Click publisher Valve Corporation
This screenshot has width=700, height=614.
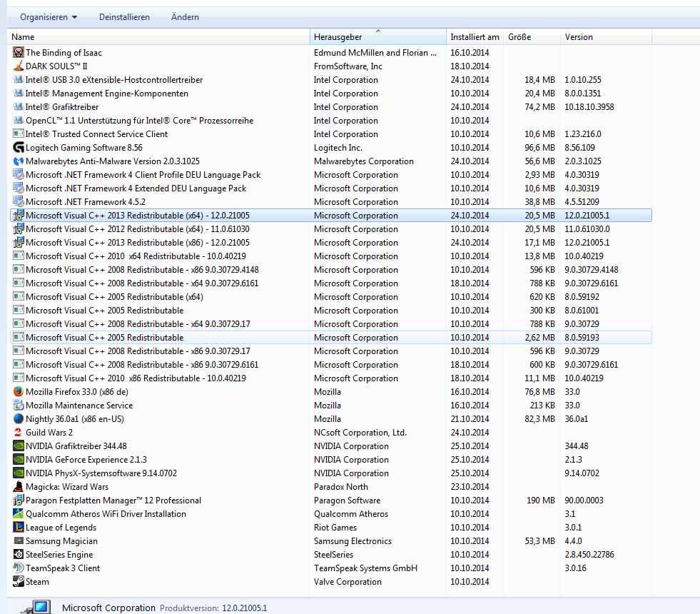[348, 581]
